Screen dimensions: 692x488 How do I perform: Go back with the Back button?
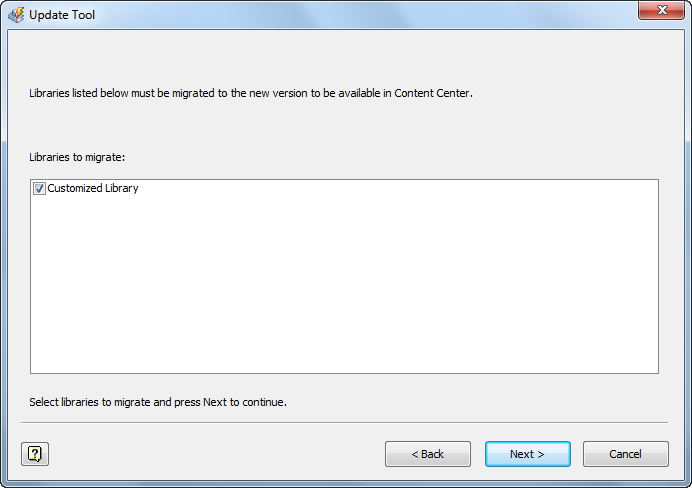pos(427,454)
